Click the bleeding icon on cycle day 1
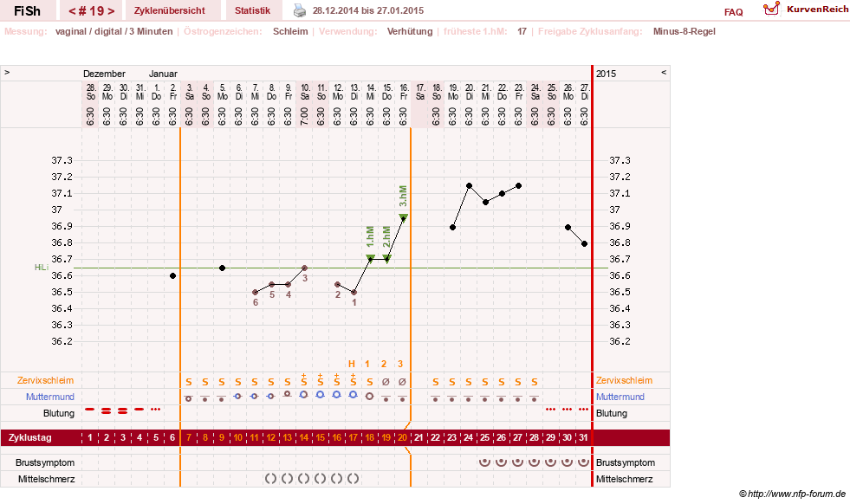The image size is (850, 504). (x=90, y=409)
